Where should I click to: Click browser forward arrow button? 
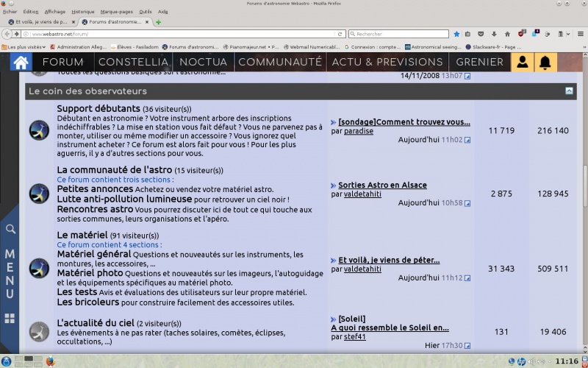point(16,34)
